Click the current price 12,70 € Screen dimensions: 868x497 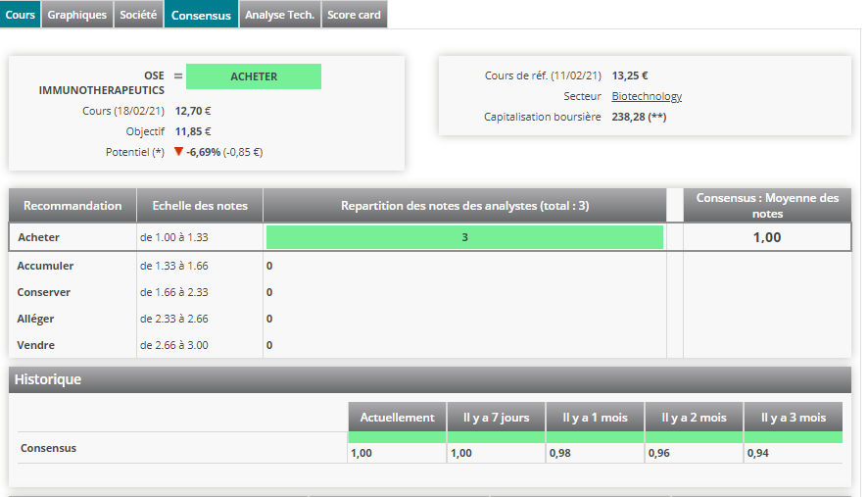(x=193, y=111)
